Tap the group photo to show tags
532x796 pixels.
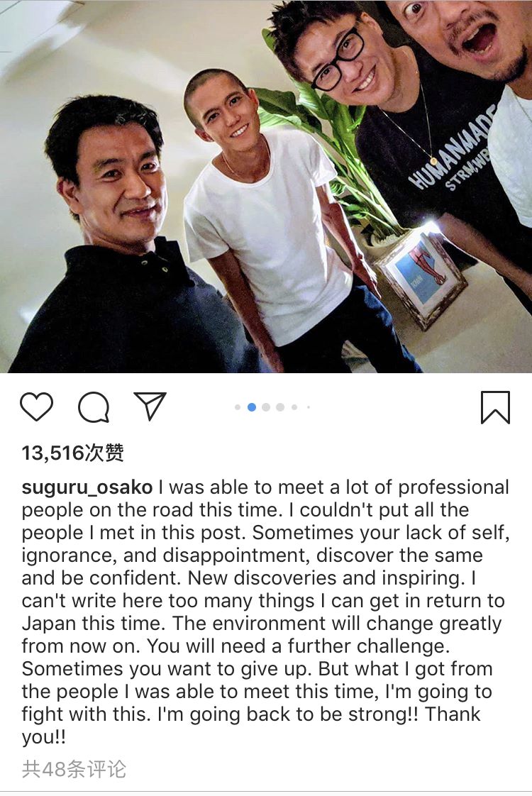[x=266, y=187]
